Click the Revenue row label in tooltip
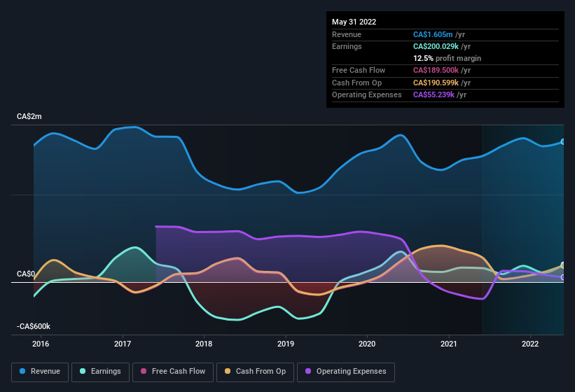Screen dimensions: 575x392 tap(347, 34)
